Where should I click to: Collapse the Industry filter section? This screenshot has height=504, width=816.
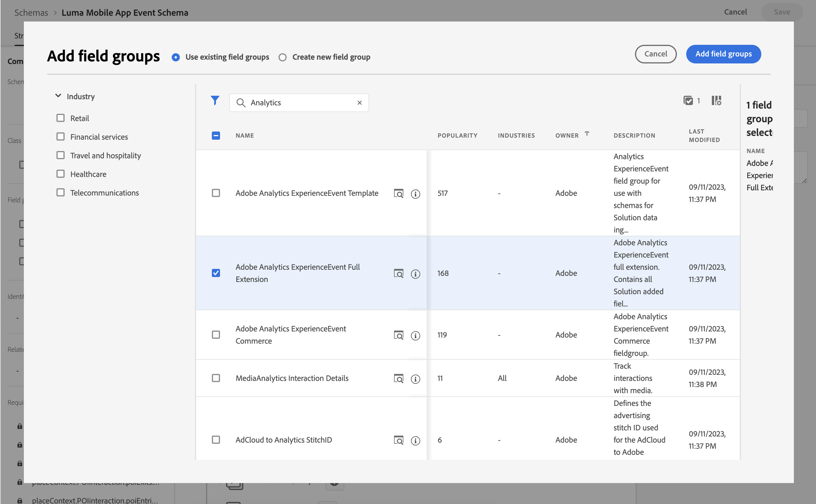tap(58, 96)
